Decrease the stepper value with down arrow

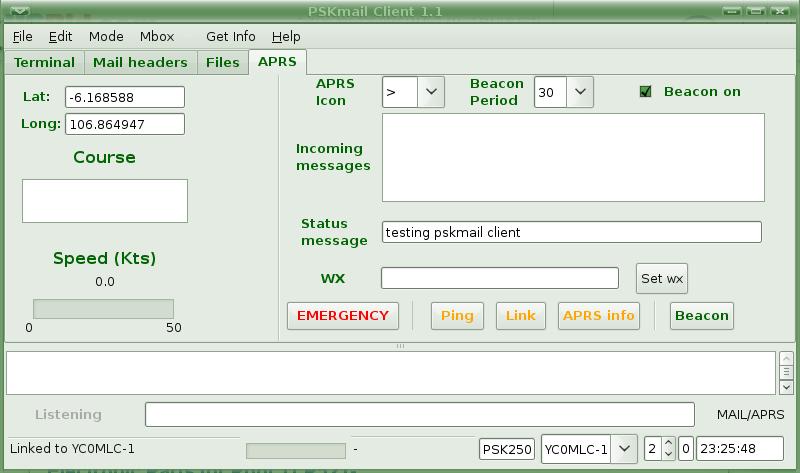pos(668,454)
